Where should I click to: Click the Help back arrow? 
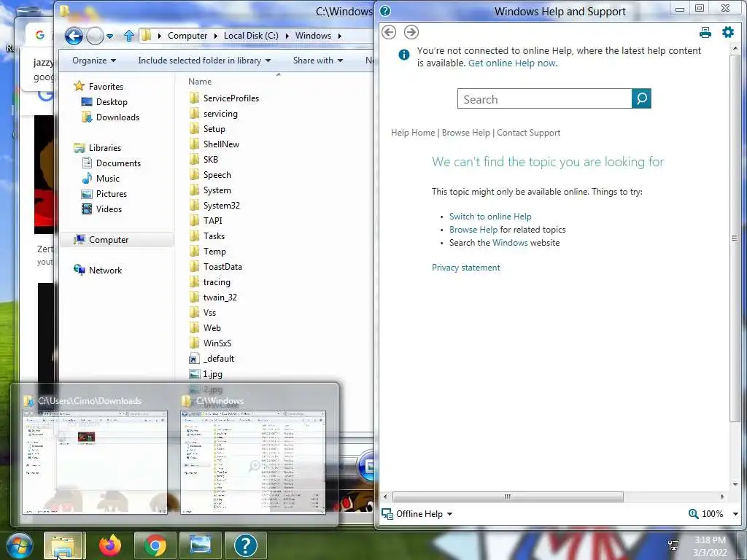(389, 32)
